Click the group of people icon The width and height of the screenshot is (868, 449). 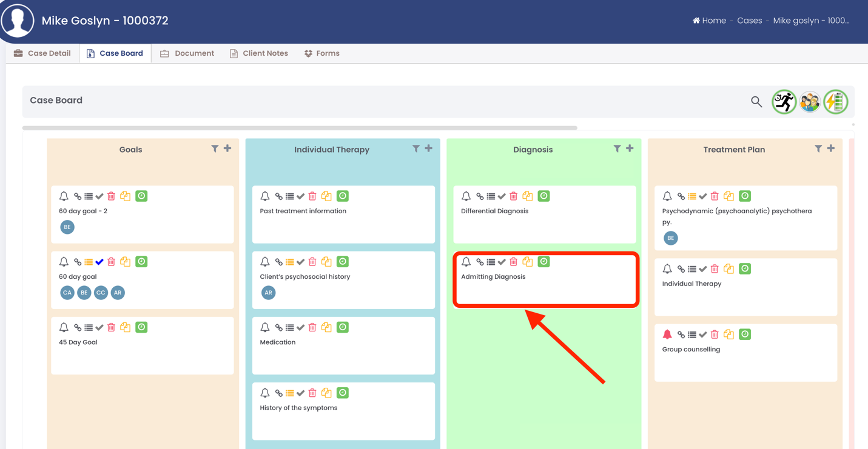point(810,102)
